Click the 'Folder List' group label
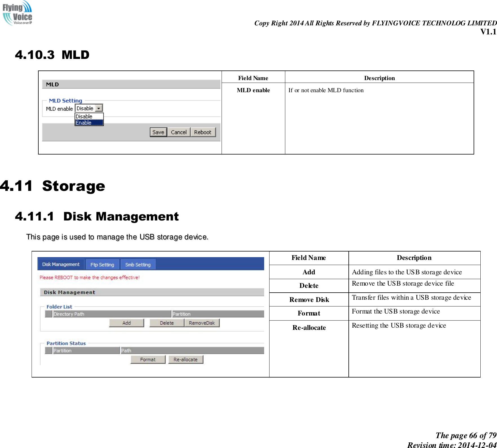Screen dimensions: 497x448 (59, 307)
